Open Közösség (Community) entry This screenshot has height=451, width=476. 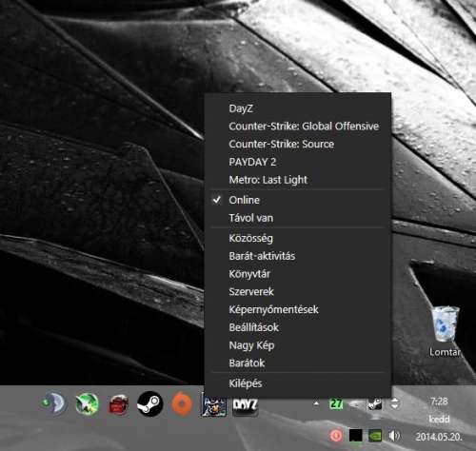pos(297,238)
